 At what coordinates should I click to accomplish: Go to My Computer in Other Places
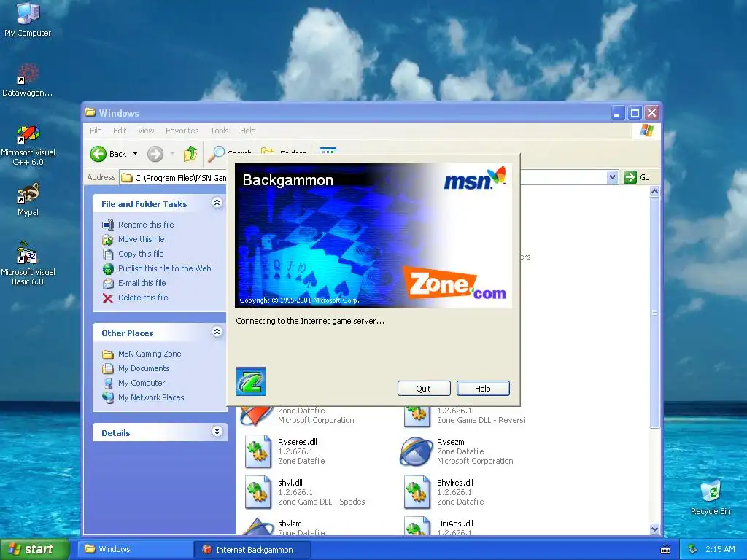(142, 383)
